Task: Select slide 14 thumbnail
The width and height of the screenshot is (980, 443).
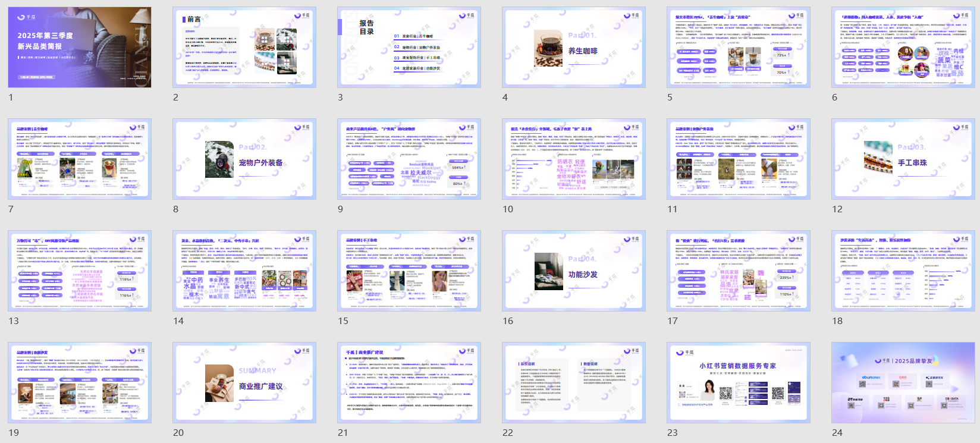Action: point(244,271)
